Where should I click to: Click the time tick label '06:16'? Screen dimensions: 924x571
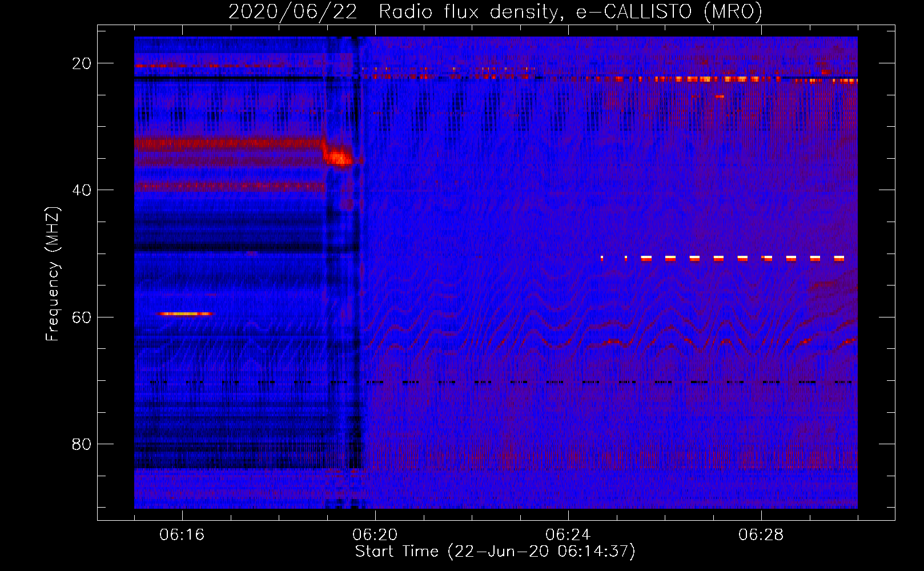tap(182, 535)
